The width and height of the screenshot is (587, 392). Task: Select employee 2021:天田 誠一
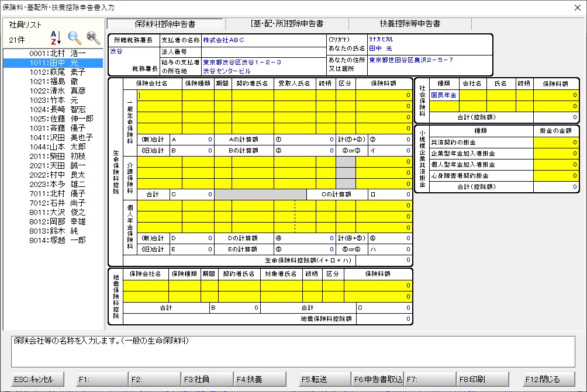click(x=53, y=166)
